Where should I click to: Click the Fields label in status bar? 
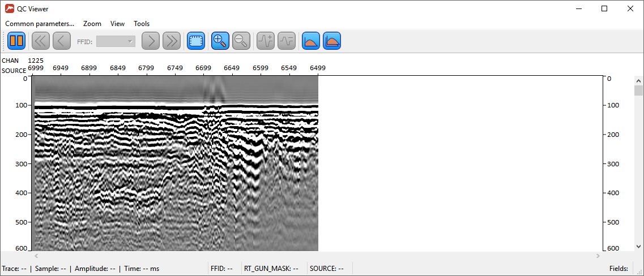click(x=619, y=269)
